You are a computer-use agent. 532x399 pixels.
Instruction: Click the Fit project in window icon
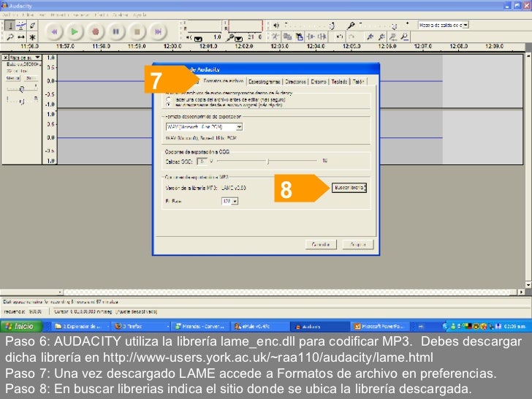pyautogui.click(x=405, y=37)
